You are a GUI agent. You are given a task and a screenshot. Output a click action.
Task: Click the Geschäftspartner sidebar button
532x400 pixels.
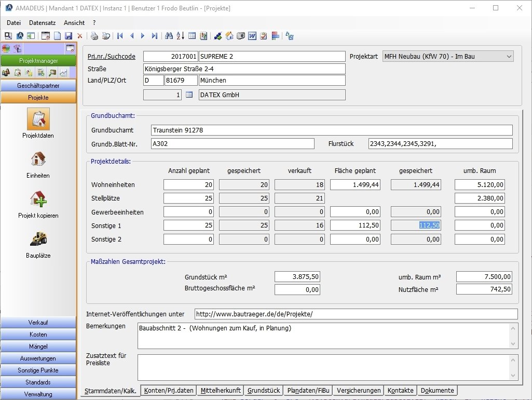pyautogui.click(x=38, y=86)
